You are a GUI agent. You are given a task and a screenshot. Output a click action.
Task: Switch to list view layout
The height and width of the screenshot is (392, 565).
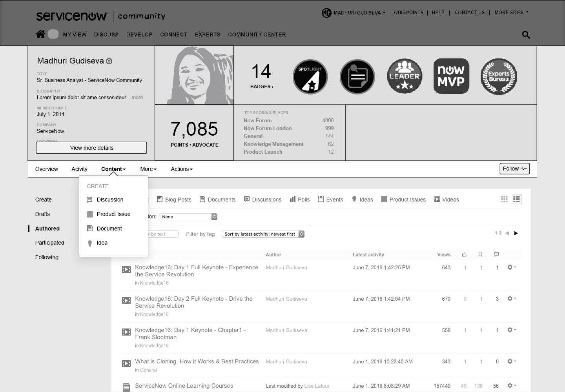click(516, 199)
